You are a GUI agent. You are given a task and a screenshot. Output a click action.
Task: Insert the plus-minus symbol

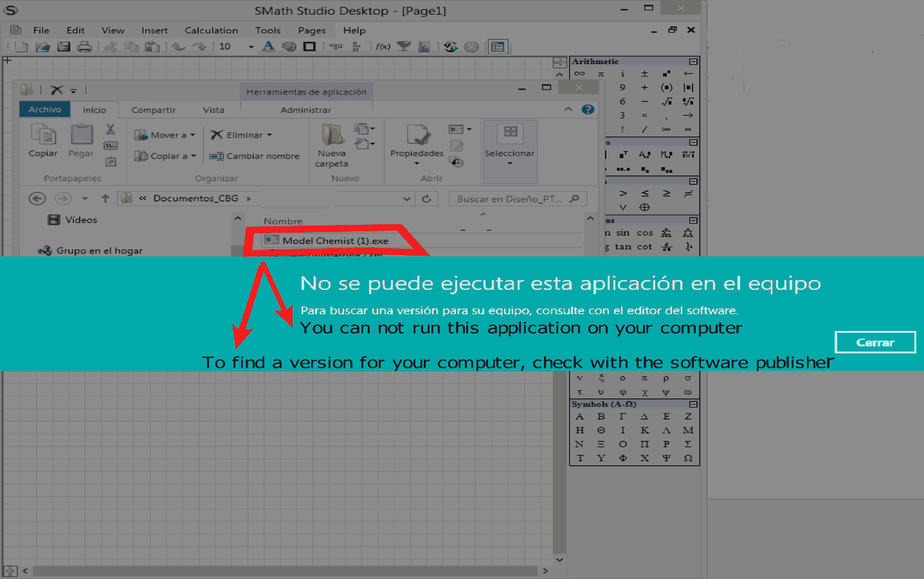pos(644,73)
